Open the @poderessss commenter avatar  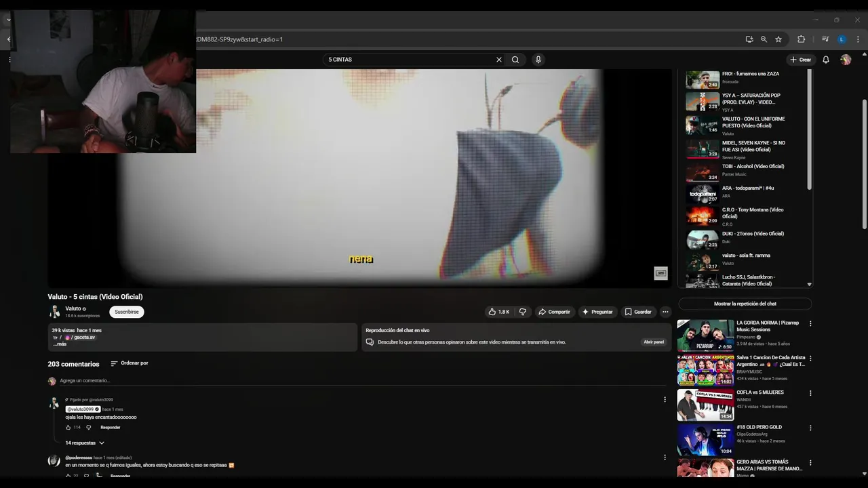click(54, 461)
